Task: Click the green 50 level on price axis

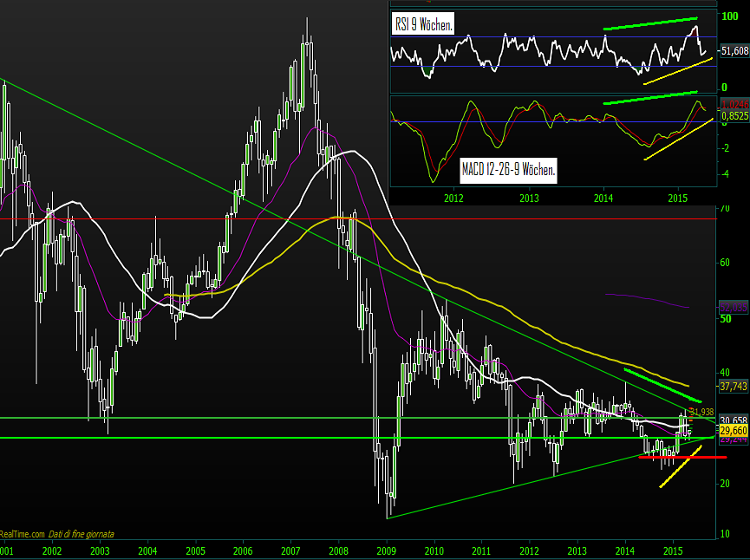Action: pyautogui.click(x=726, y=319)
